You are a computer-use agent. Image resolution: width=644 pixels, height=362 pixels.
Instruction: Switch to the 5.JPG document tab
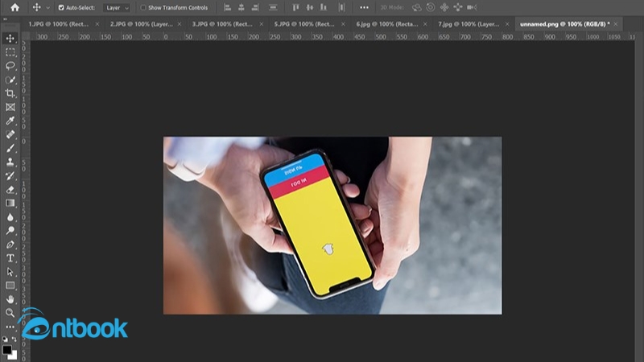[x=304, y=24]
